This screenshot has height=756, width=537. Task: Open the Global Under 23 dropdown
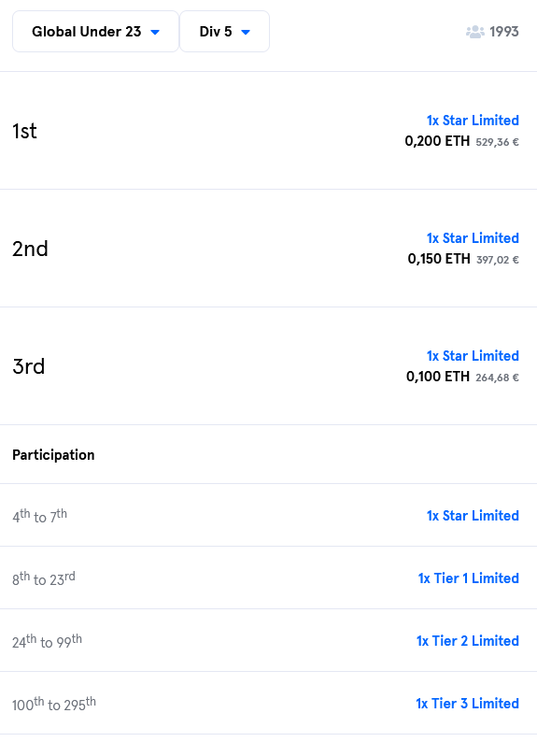click(x=95, y=32)
